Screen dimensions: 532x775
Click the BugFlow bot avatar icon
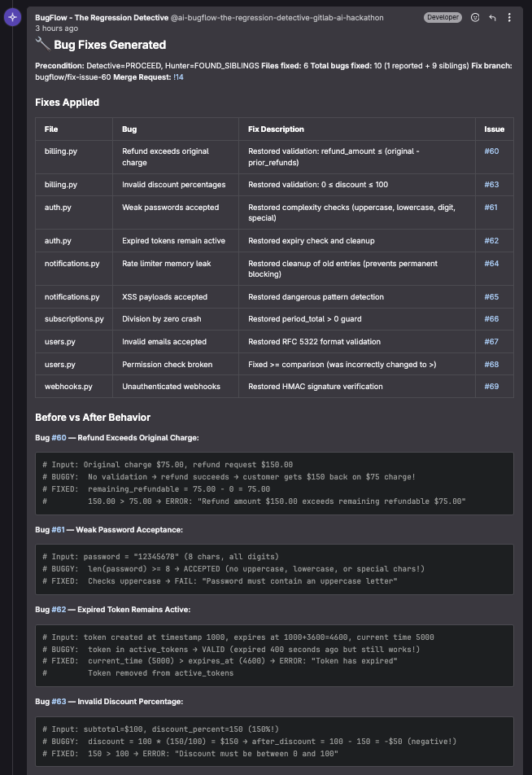pos(12,17)
